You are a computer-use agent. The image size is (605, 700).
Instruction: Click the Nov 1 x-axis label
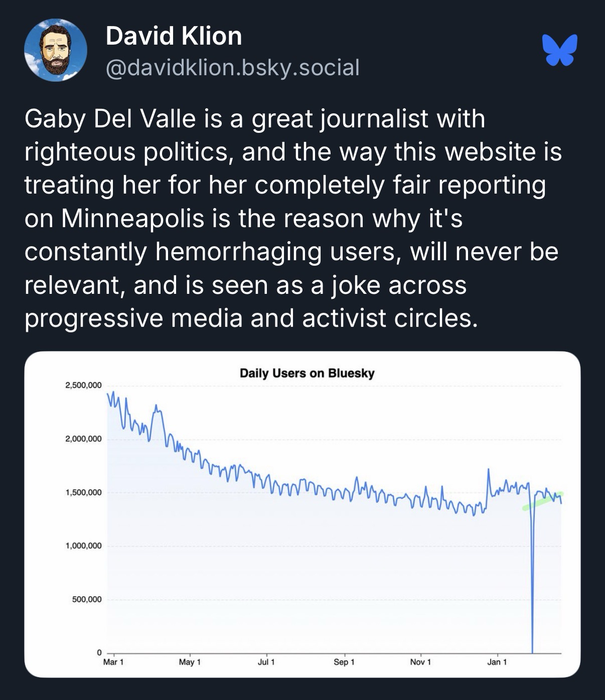pyautogui.click(x=420, y=662)
